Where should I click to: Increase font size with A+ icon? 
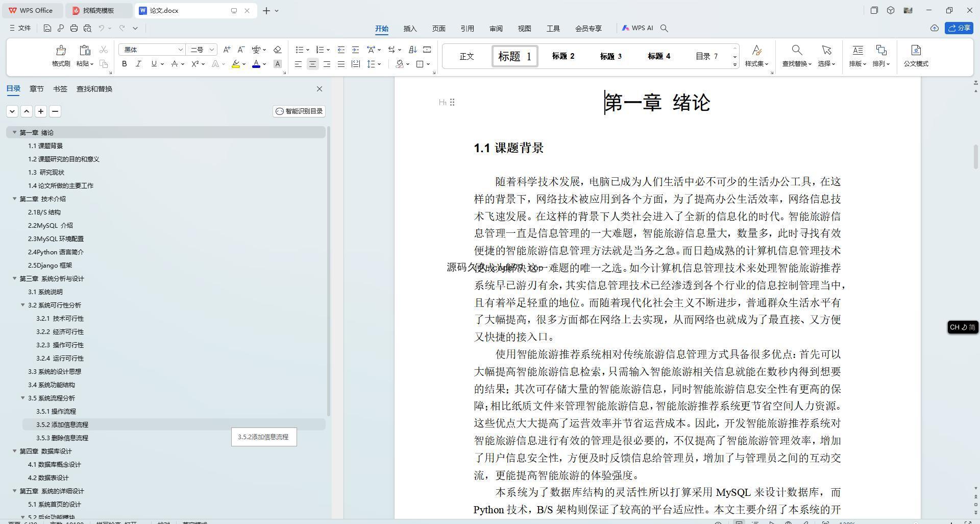(227, 50)
